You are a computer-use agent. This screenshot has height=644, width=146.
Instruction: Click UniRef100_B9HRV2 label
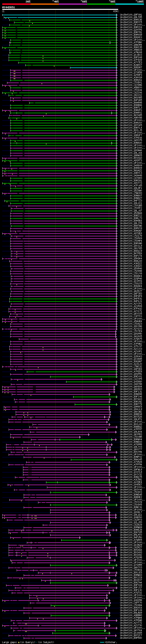pyautogui.click(x=131, y=113)
